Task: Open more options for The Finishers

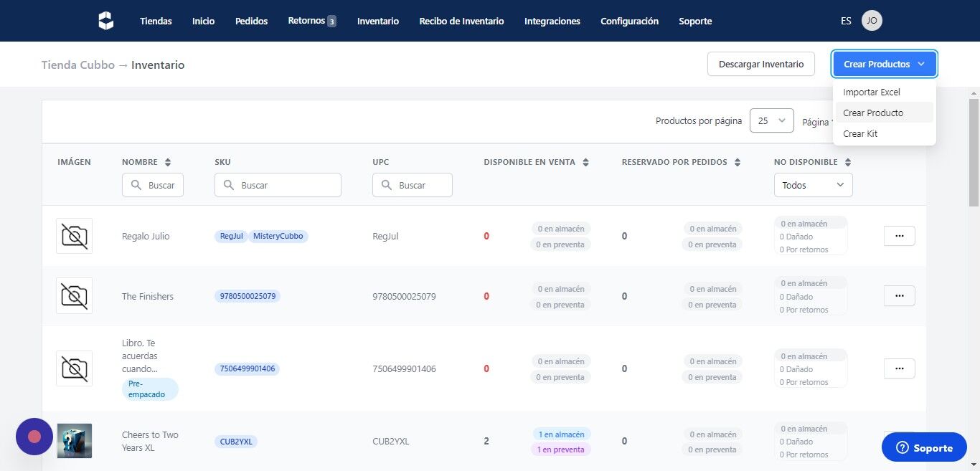Action: [899, 296]
